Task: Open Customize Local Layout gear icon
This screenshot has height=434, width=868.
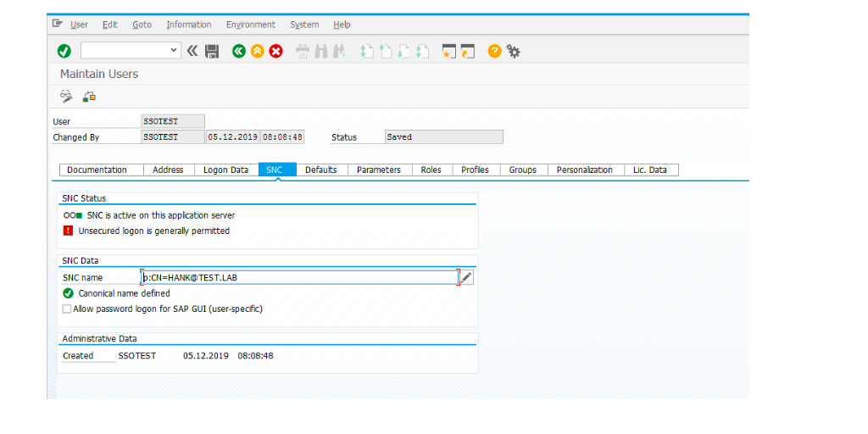Action: tap(513, 52)
